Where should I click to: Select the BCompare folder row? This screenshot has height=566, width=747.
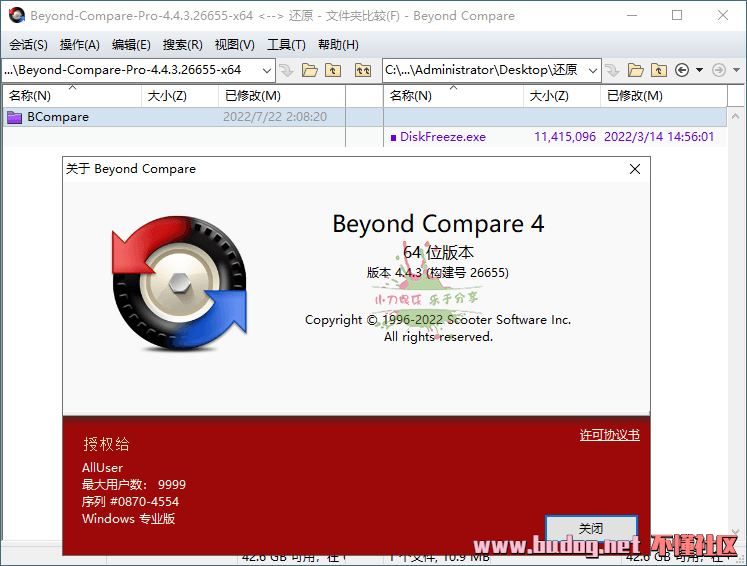(174, 117)
